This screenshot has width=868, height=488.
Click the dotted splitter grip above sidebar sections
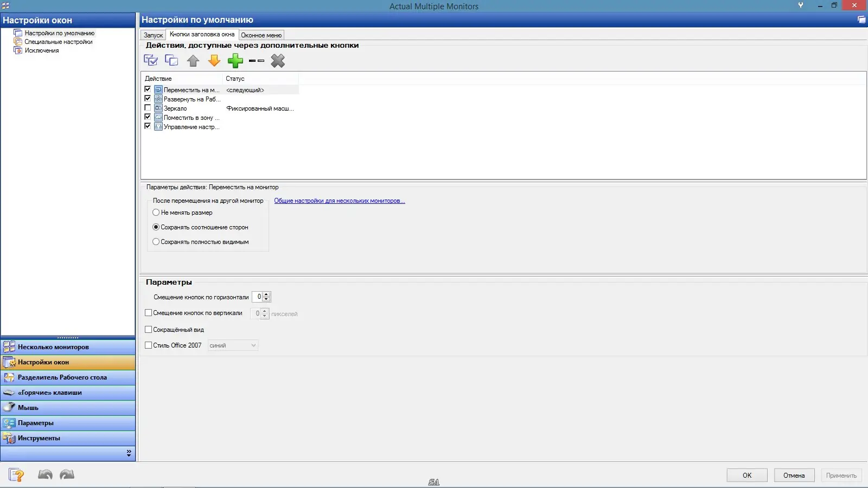[x=68, y=337]
